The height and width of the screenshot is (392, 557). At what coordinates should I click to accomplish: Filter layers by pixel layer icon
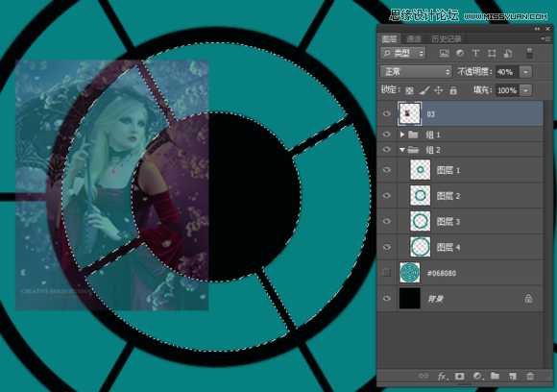pyautogui.click(x=444, y=53)
